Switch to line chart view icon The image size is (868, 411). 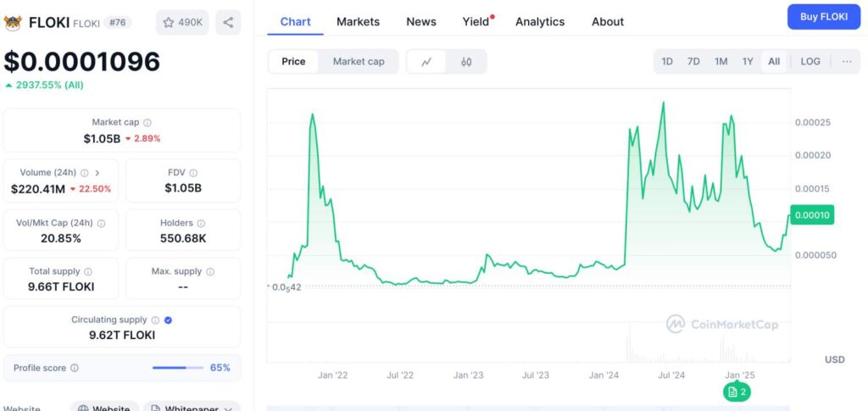point(426,61)
